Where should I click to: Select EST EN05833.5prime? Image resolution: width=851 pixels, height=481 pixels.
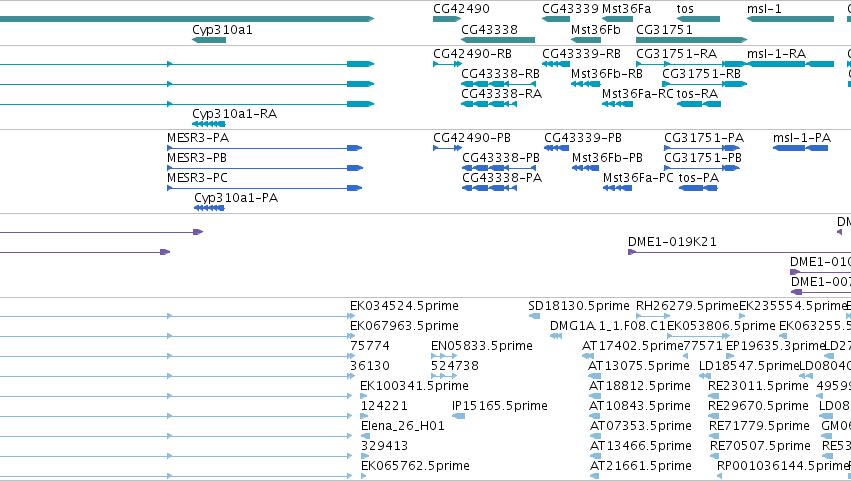point(481,346)
